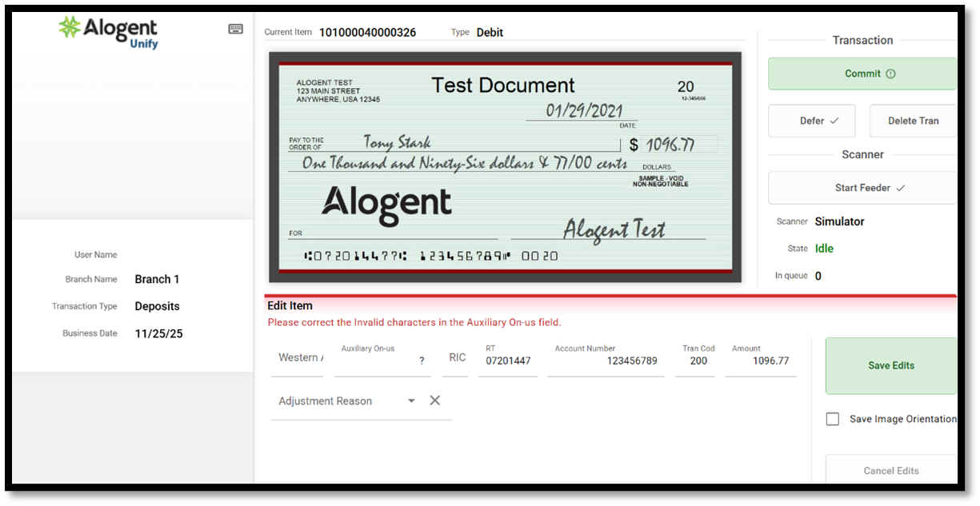
Task: Click the scanned check image
Action: pyautogui.click(x=505, y=167)
